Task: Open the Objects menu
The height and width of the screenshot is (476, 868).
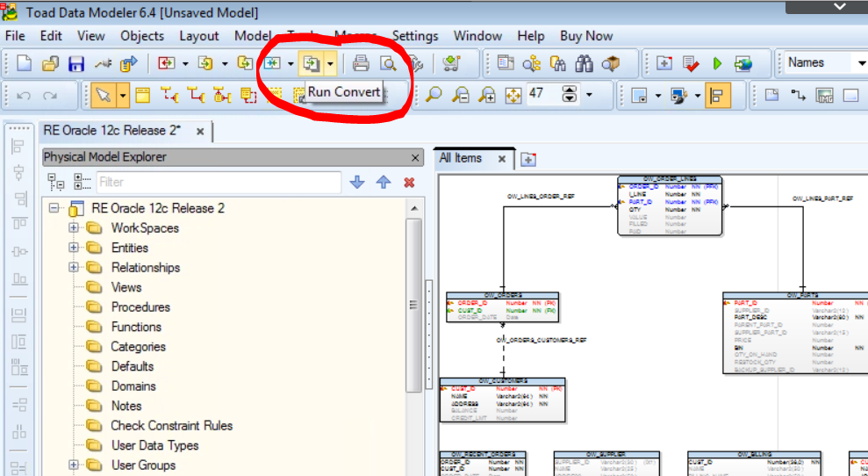Action: click(142, 36)
